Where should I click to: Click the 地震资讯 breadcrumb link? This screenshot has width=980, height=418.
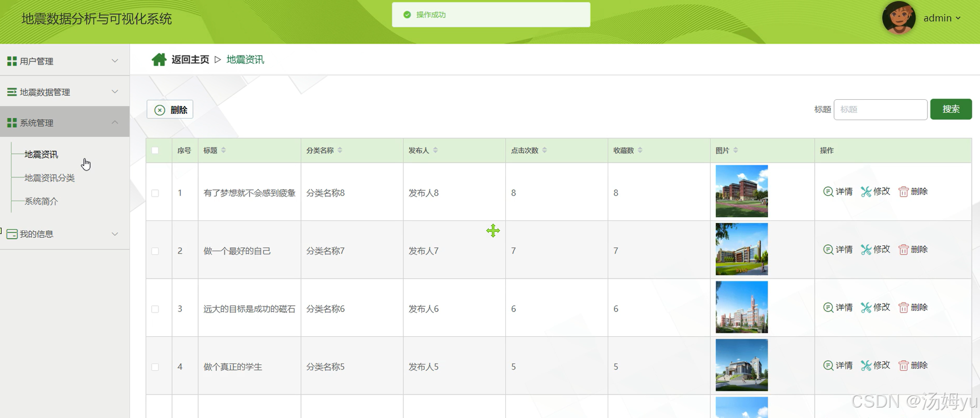[x=245, y=60]
